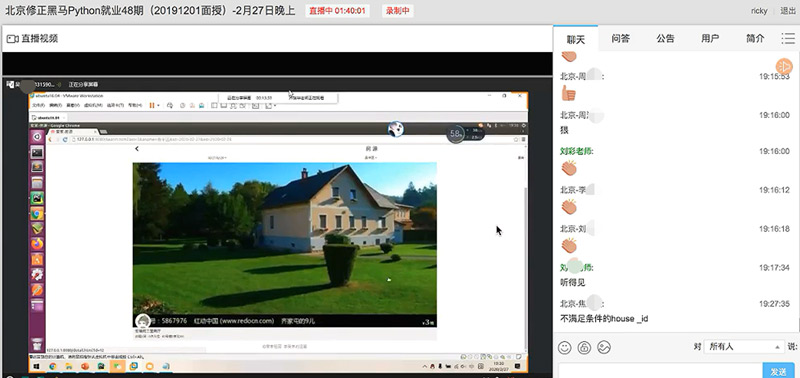This screenshot has height=378, width=800.
Task: Click the orange floating play icon in chat
Action: 784,66
